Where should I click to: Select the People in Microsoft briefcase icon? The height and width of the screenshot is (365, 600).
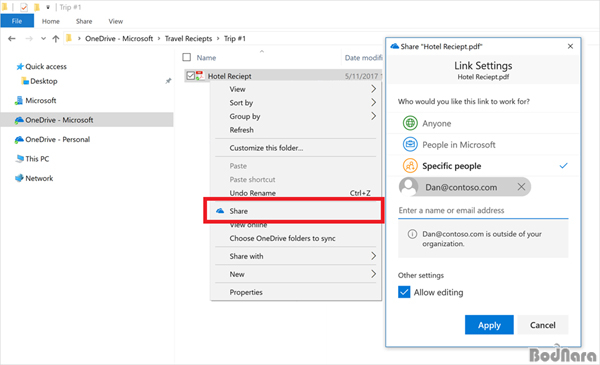tap(410, 145)
